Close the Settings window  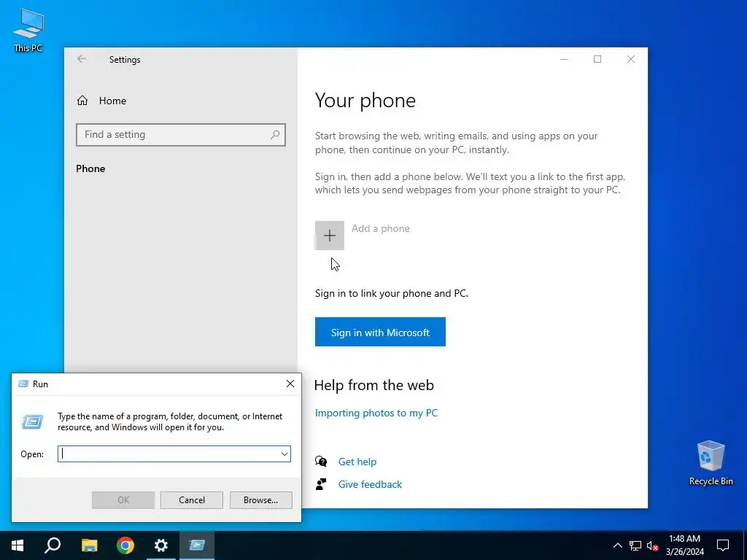631,59
